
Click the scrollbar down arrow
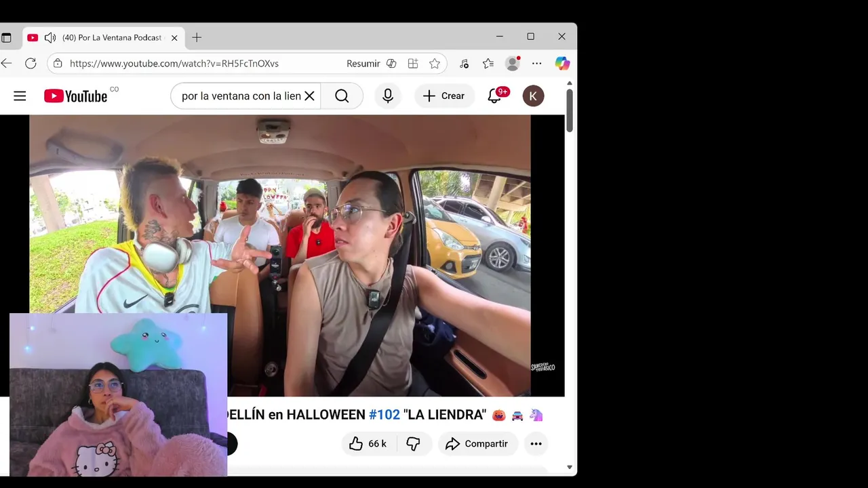(570, 467)
